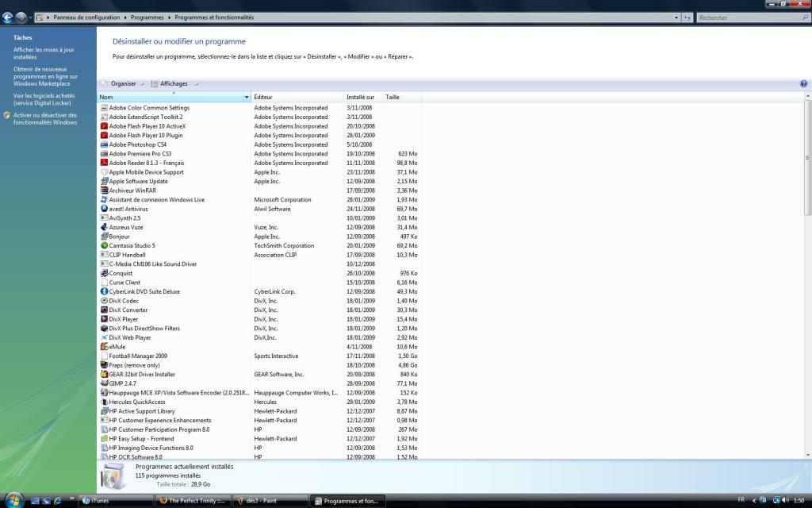Click the Camtasia Studio 5 icon

pos(104,246)
